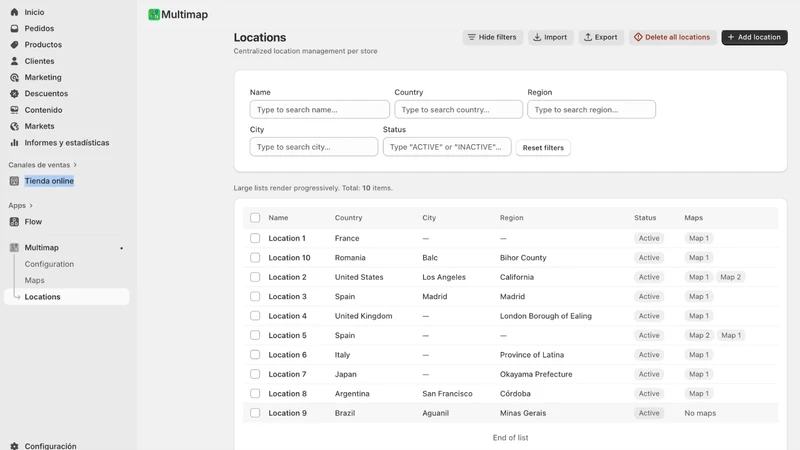Click the Pedidos inbox icon
800x450 pixels.
tap(14, 28)
